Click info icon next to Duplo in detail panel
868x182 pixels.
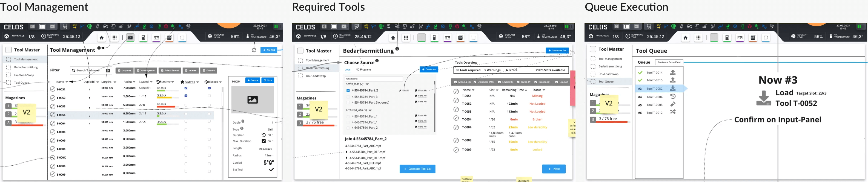243,121
